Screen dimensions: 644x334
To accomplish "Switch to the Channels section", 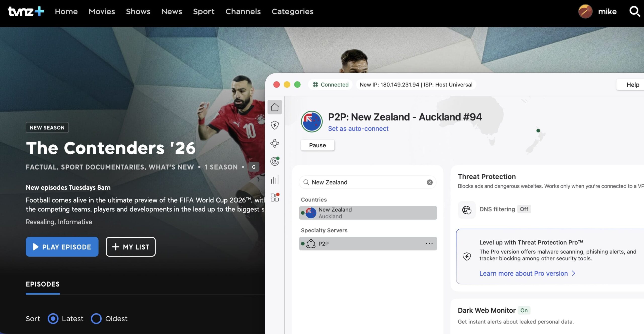I will [x=243, y=11].
